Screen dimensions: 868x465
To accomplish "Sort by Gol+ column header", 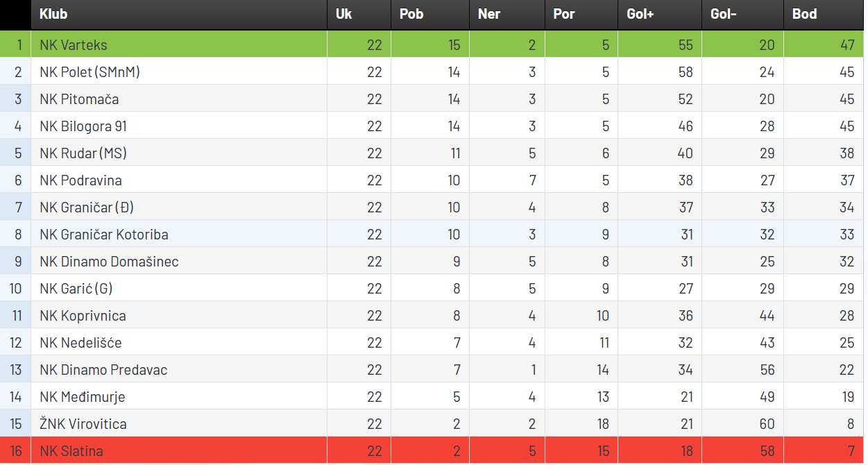I will (x=640, y=14).
